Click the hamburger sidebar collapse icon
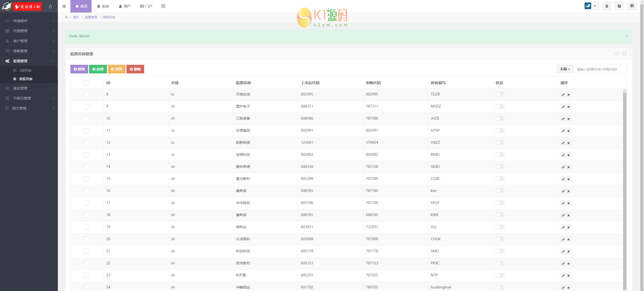The image size is (644, 291). 64,6
